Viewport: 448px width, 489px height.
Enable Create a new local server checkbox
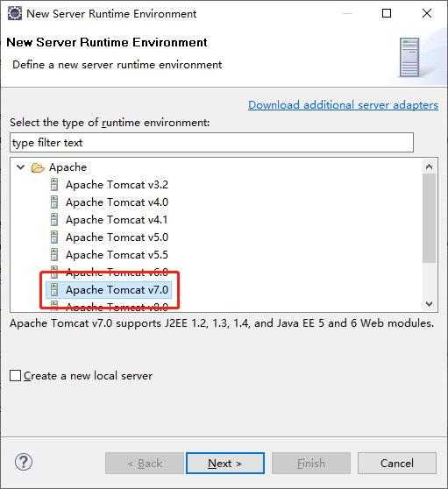point(15,375)
